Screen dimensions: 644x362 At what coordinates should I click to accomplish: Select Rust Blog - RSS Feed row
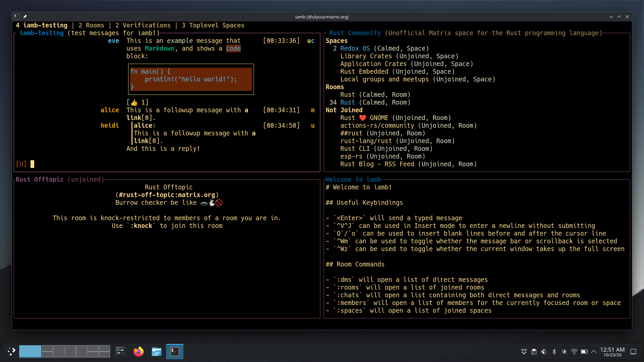point(409,164)
